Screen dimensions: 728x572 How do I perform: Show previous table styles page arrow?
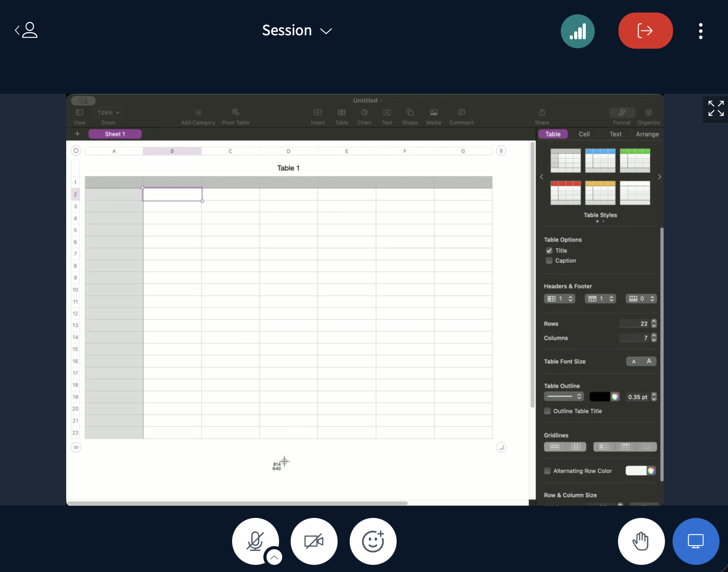pyautogui.click(x=542, y=177)
